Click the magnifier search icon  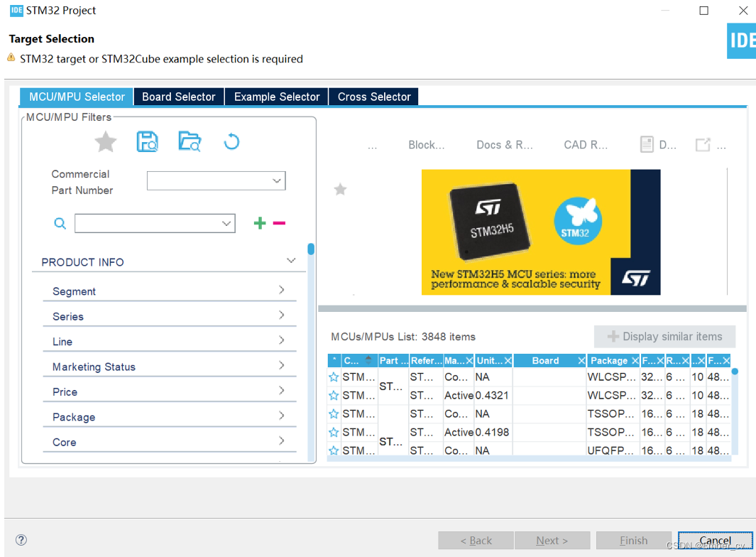60,224
